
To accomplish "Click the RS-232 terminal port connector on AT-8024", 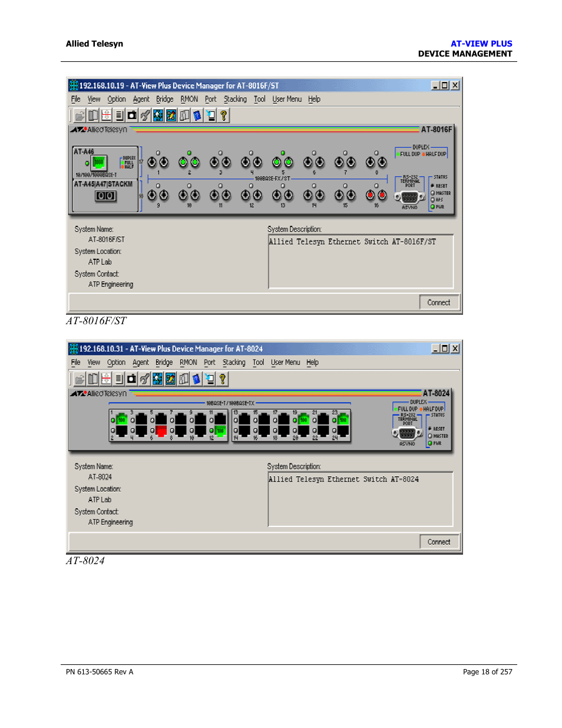I will tap(407, 433).
